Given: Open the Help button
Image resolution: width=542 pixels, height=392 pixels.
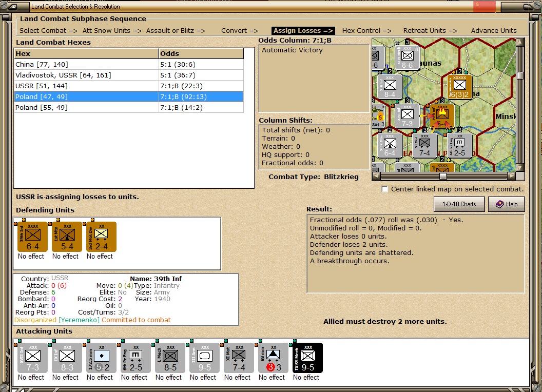Looking at the screenshot, I should (507, 204).
